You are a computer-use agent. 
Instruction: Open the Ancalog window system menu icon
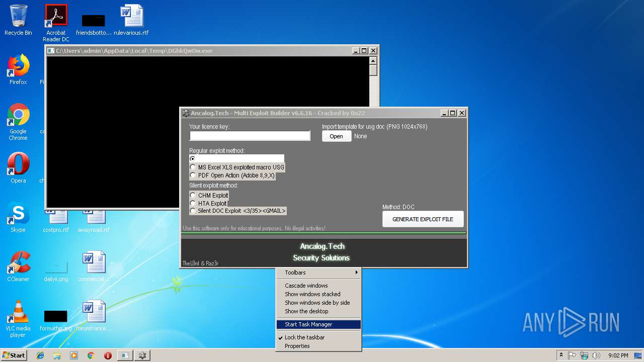pos(186,113)
